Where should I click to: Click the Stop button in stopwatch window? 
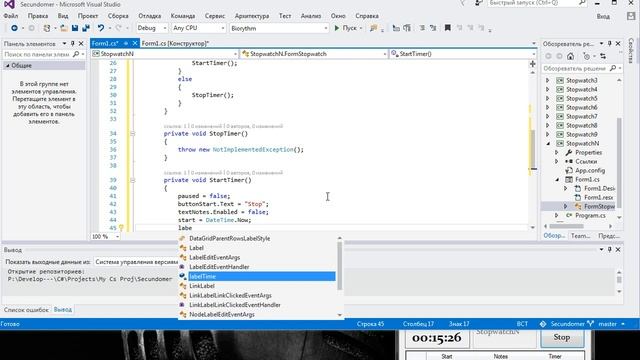pos(562,338)
